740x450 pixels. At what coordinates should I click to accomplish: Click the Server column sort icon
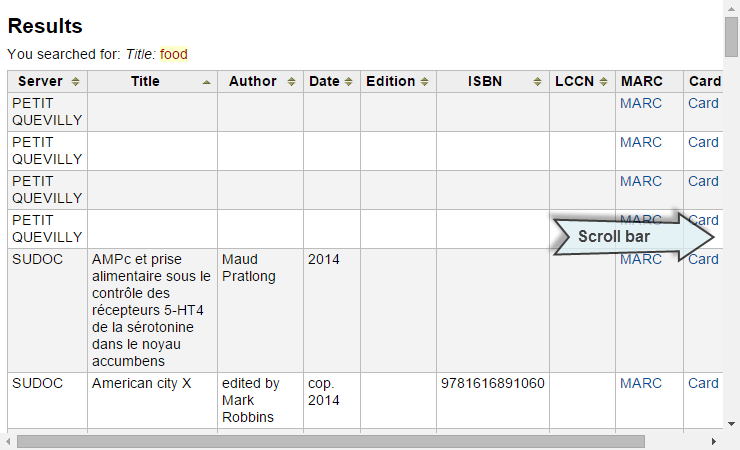pos(75,82)
